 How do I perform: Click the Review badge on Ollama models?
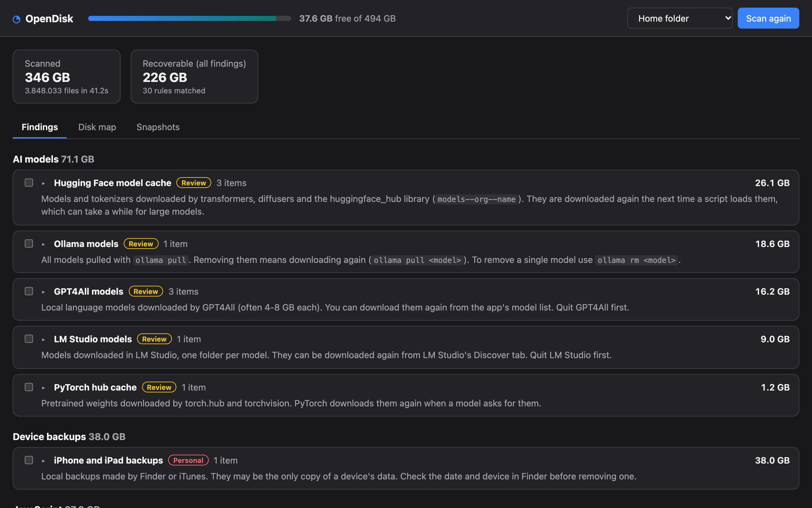[x=141, y=244]
